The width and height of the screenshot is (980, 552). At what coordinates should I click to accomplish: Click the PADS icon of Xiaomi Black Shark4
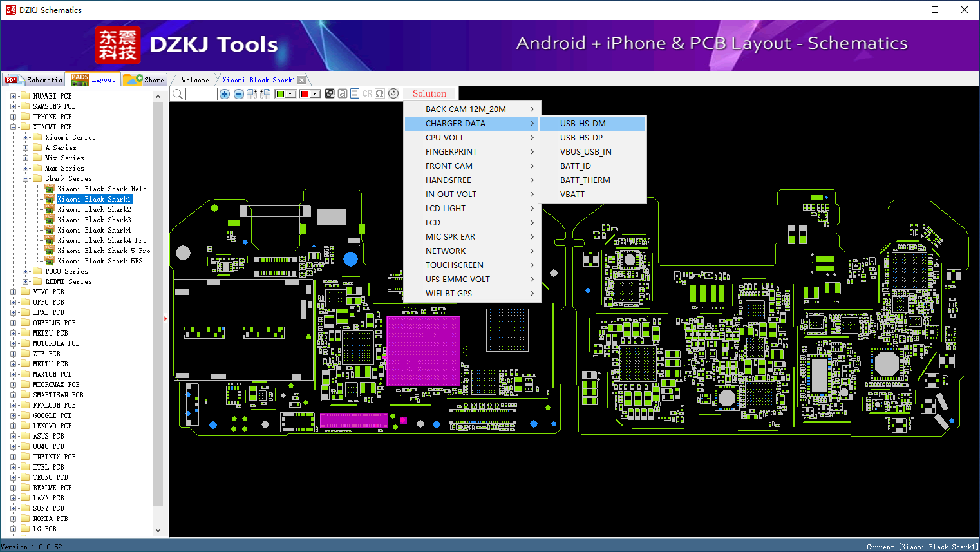point(50,230)
